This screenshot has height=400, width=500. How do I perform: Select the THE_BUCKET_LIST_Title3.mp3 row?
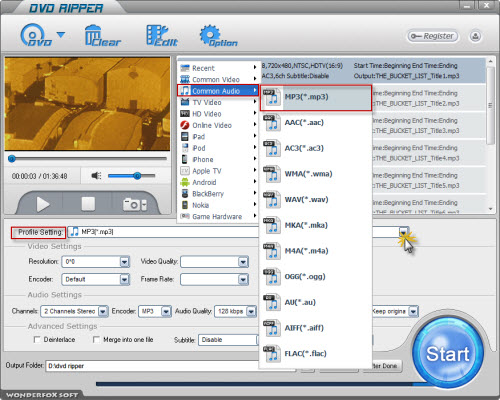429,125
